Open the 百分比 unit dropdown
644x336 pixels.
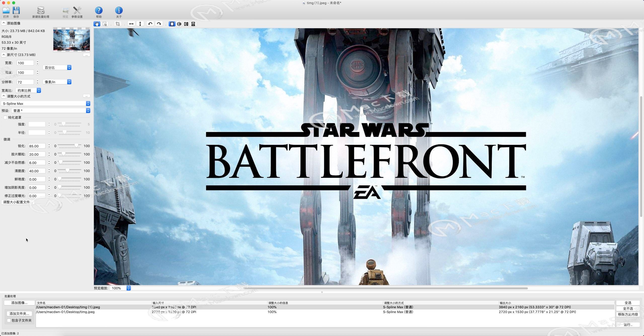click(x=57, y=68)
